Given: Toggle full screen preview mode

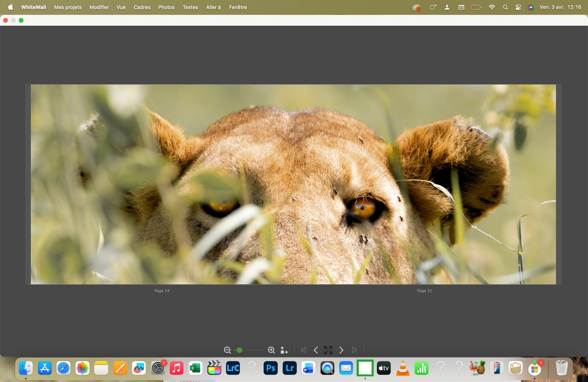Looking at the screenshot, I should 328,350.
